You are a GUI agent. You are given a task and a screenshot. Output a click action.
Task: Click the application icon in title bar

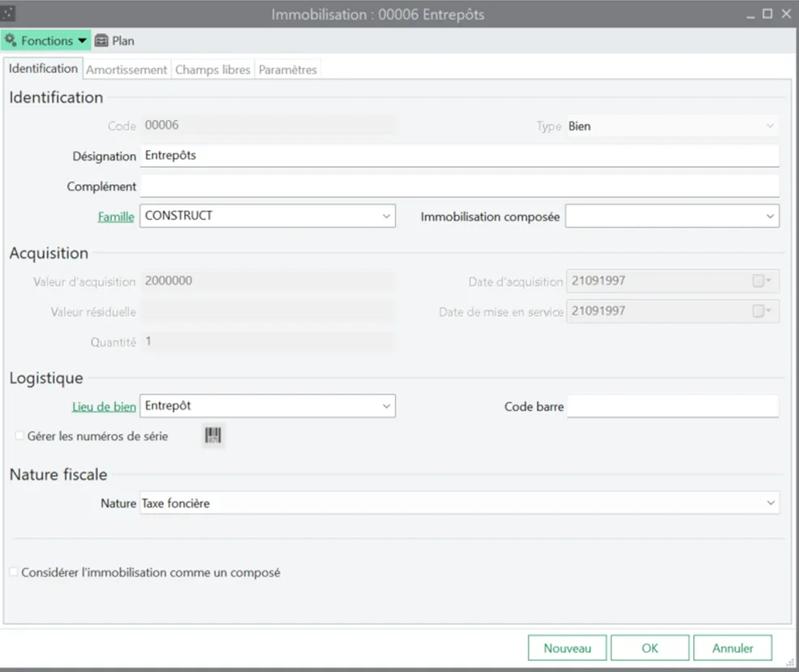[7, 14]
